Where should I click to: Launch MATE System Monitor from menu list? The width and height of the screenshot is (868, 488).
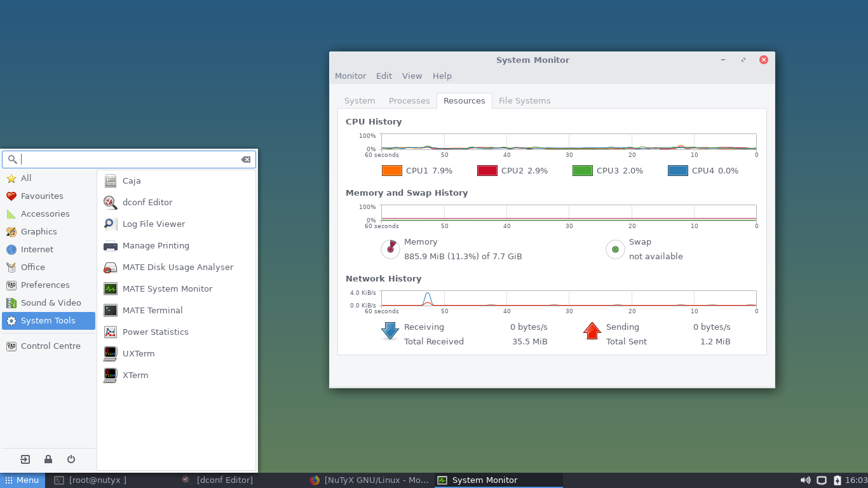[177, 289]
